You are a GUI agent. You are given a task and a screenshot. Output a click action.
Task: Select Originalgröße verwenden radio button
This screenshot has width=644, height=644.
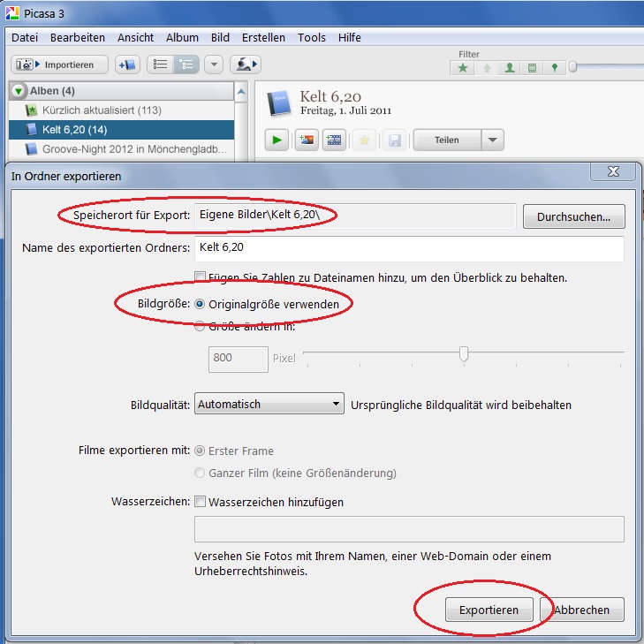[x=200, y=304]
